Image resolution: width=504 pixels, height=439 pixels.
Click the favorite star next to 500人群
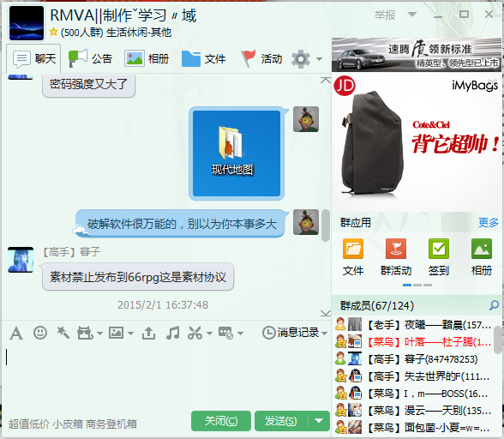point(54,32)
